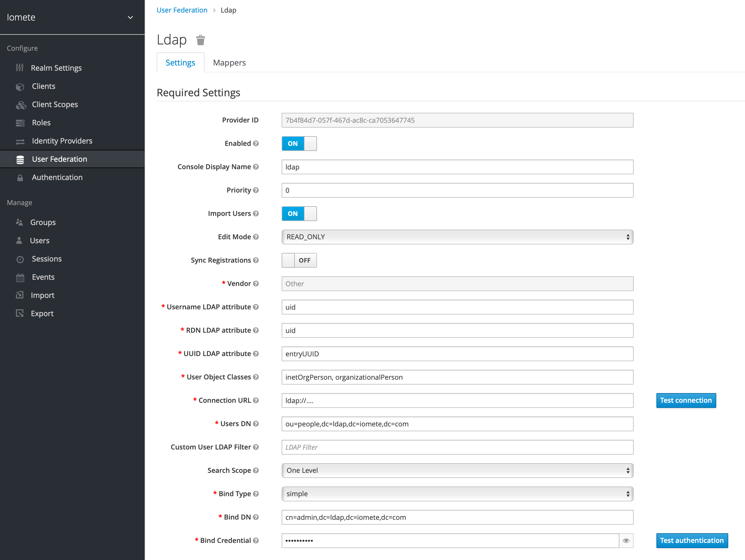Click the Identity Providers sidebar icon
Viewport: 745px width, 560px height.
tap(20, 141)
